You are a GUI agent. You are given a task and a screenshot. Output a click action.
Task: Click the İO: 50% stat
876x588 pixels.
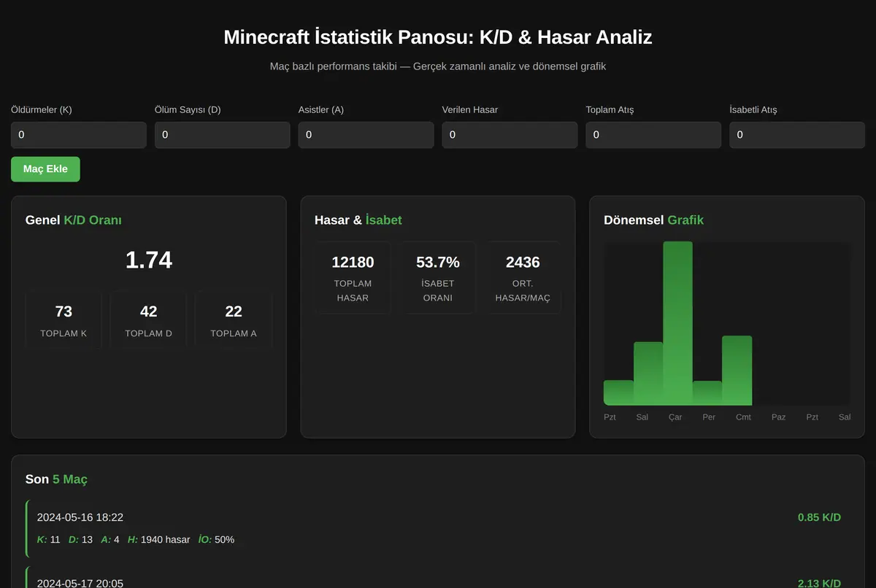(x=216, y=540)
